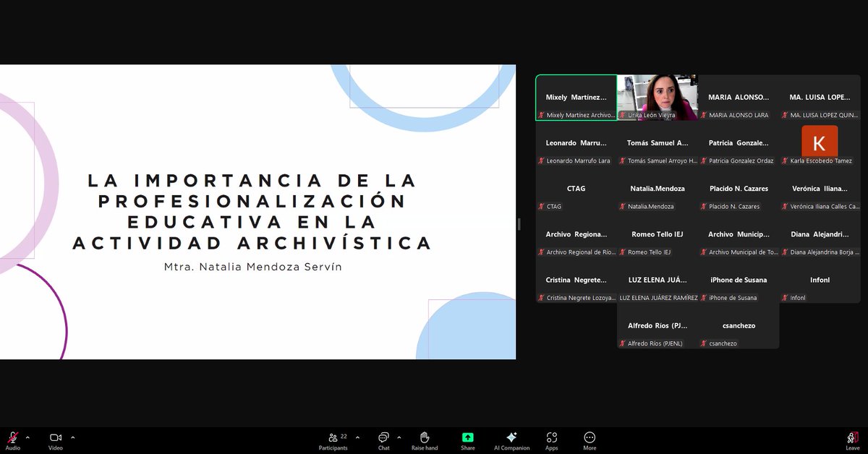
Task: Click muted mic icon beside Patricia Gonzalez Ordaz
Action: tap(705, 160)
